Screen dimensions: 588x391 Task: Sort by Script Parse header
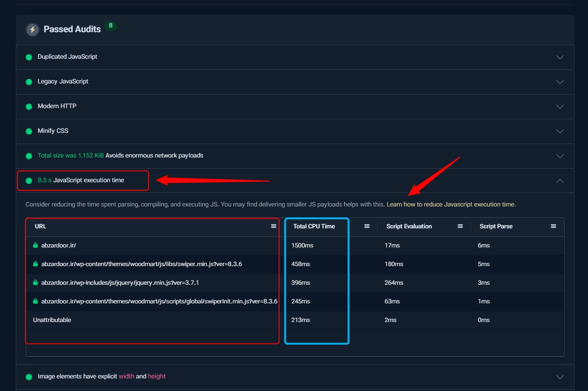pyautogui.click(x=496, y=226)
